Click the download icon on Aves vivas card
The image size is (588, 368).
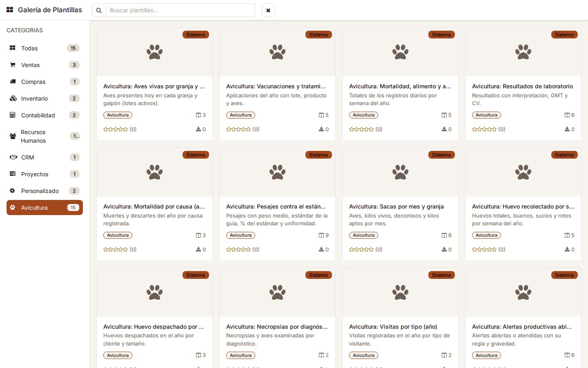pos(198,129)
